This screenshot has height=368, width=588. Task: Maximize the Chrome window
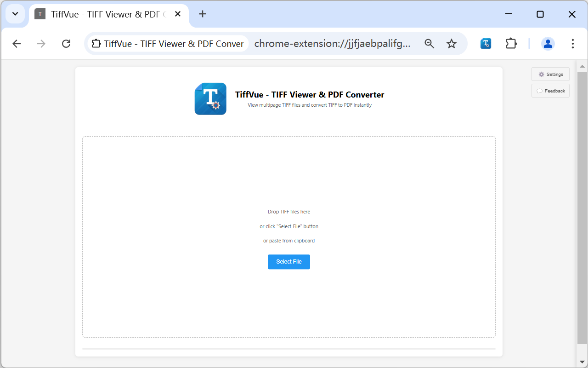[x=540, y=14]
